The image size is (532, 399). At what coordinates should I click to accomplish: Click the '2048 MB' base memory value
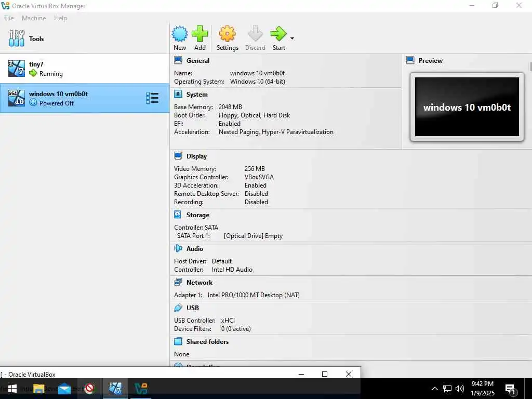(x=230, y=107)
